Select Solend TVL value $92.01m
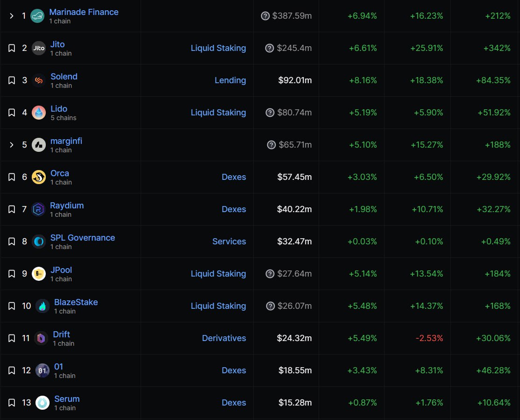Image resolution: width=520 pixels, height=420 pixels. [295, 80]
